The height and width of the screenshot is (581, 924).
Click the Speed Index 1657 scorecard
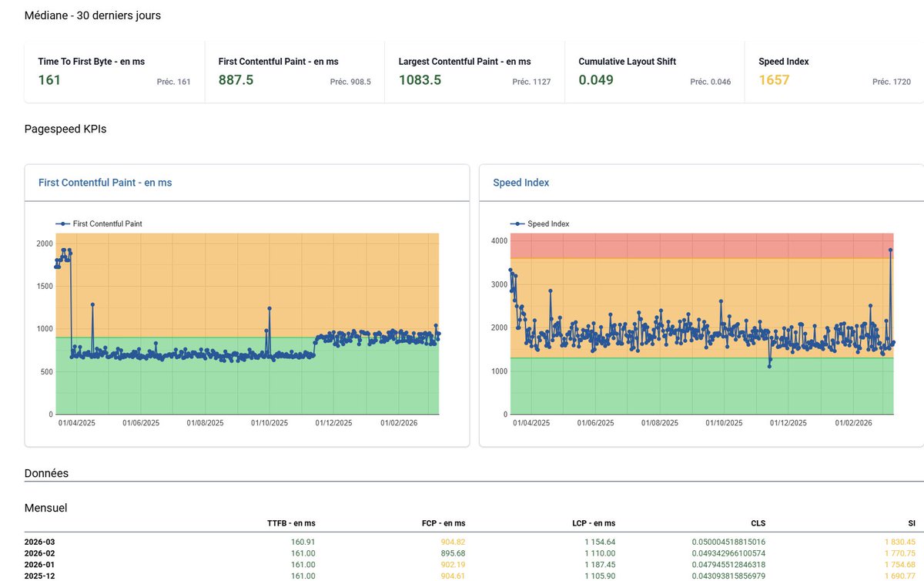coord(835,72)
